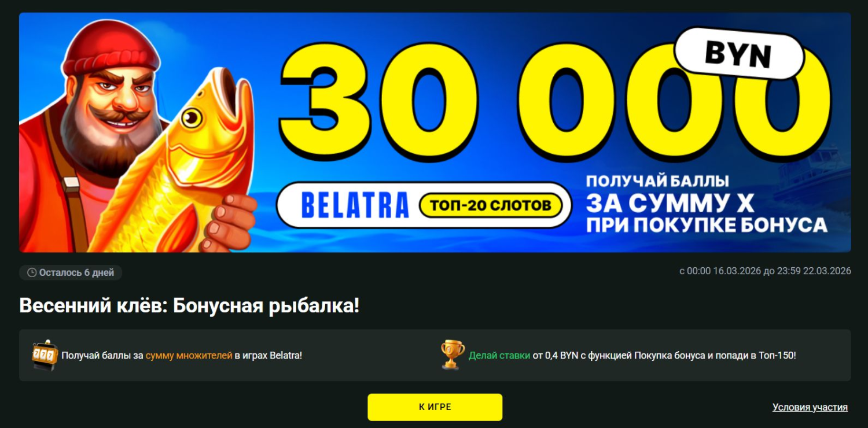The height and width of the screenshot is (428, 868).
Task: Click the BELATRA logo on the banner
Action: (x=355, y=205)
